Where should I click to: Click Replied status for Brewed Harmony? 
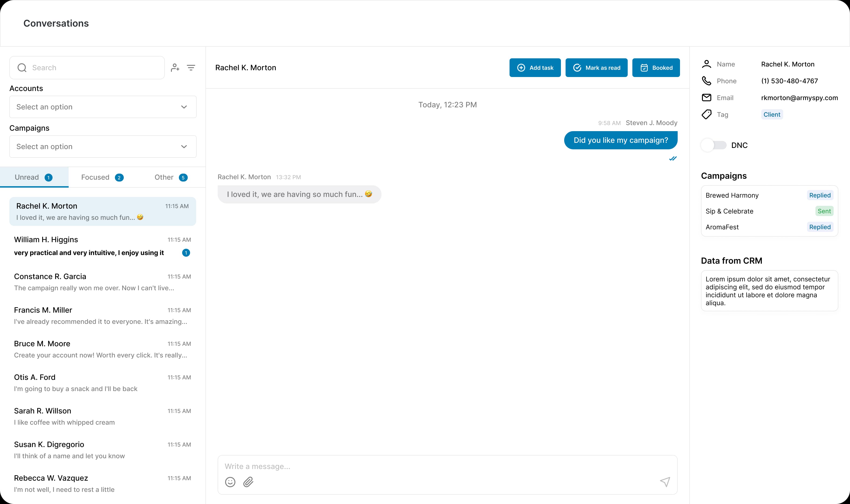(820, 195)
